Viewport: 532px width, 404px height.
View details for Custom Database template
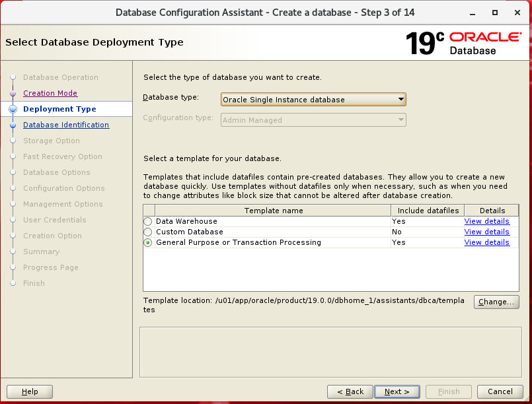(486, 232)
